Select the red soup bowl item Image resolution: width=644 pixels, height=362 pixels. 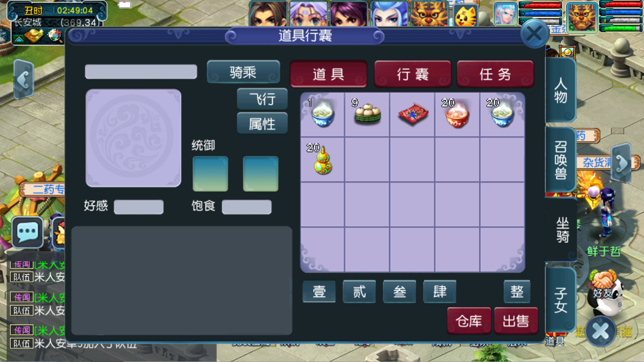coord(457,114)
